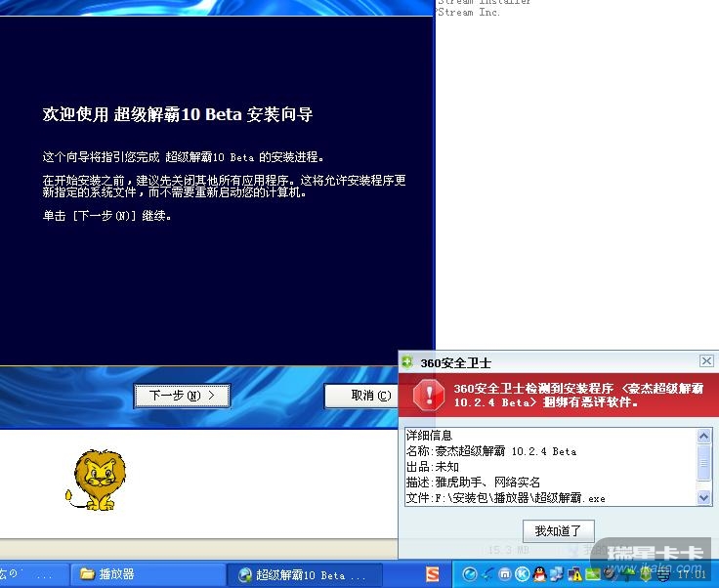Screen dimensions: 719x588
Task: Click the green square tray icon
Action: (592, 573)
